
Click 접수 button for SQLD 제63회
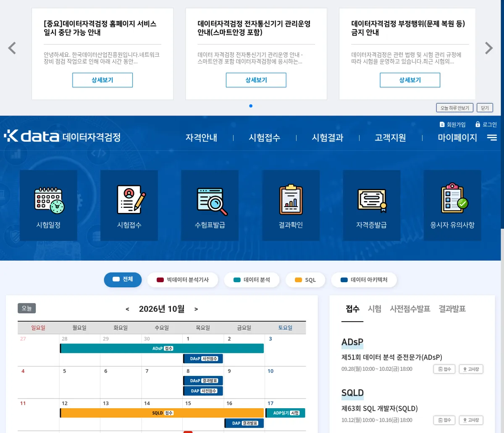pos(444,420)
